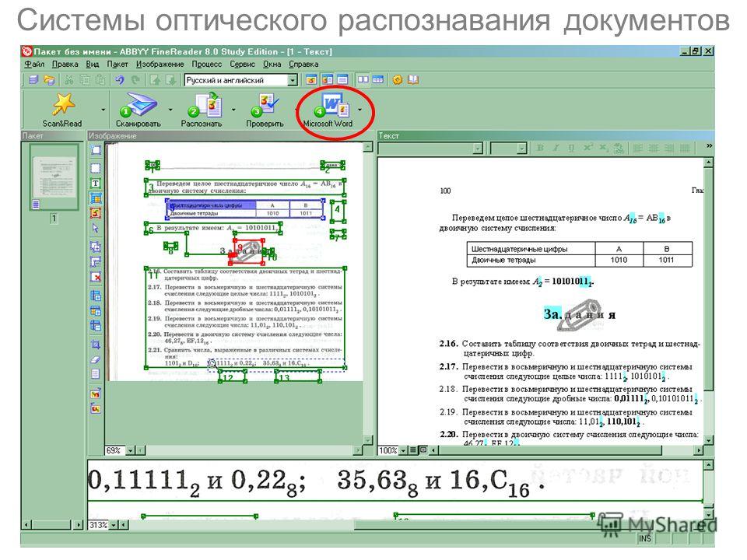Toggle the batch details view icon
The image size is (747, 560).
pyautogui.click(x=378, y=80)
